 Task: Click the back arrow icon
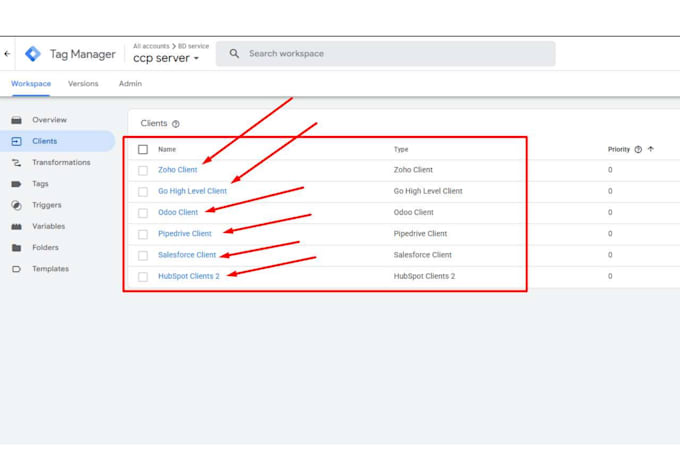7,54
